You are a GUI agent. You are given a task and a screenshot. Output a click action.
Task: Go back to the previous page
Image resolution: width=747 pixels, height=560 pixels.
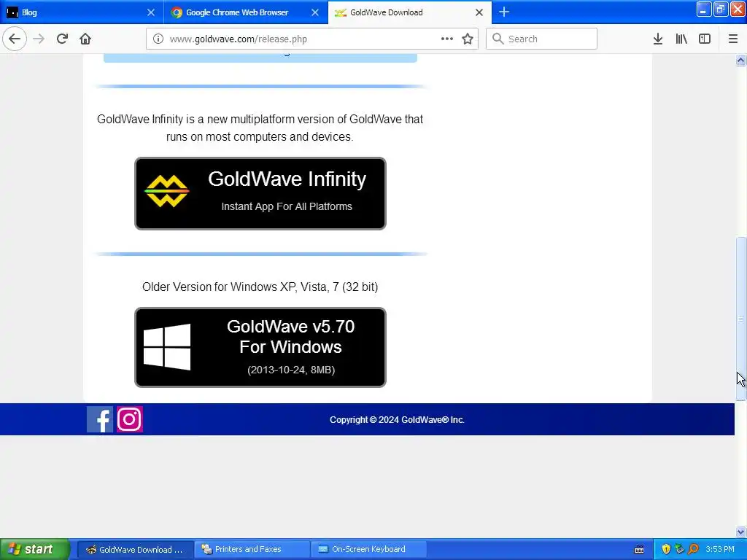pos(15,39)
